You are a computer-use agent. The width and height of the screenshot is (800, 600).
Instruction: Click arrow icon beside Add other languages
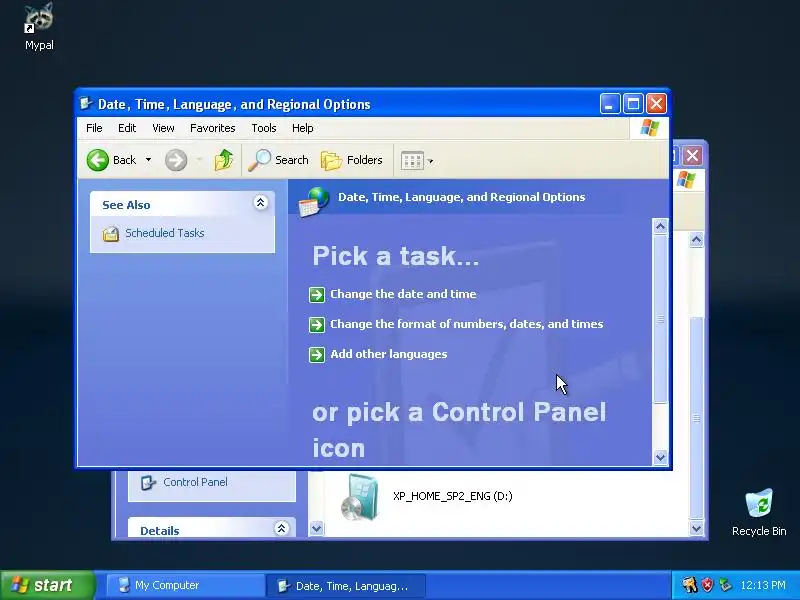(x=317, y=355)
